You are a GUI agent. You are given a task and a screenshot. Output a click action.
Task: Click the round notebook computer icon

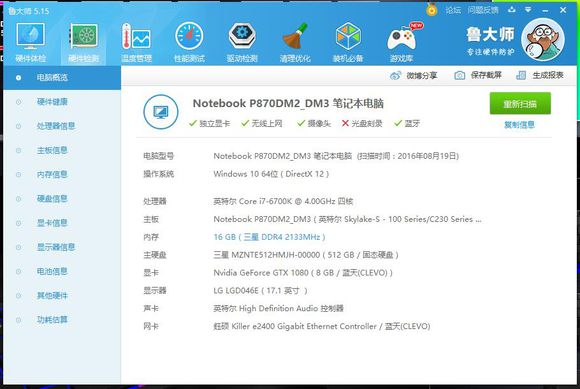[x=161, y=112]
